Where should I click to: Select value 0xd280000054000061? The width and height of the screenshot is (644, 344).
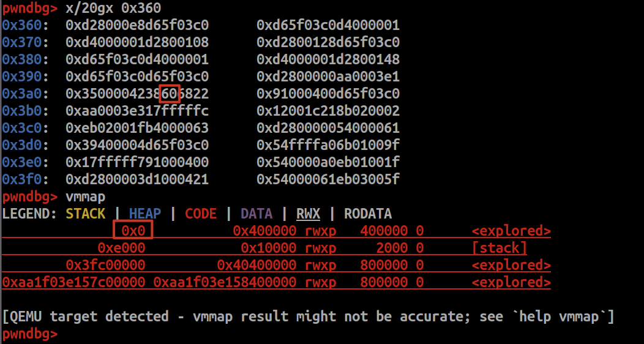328,128
